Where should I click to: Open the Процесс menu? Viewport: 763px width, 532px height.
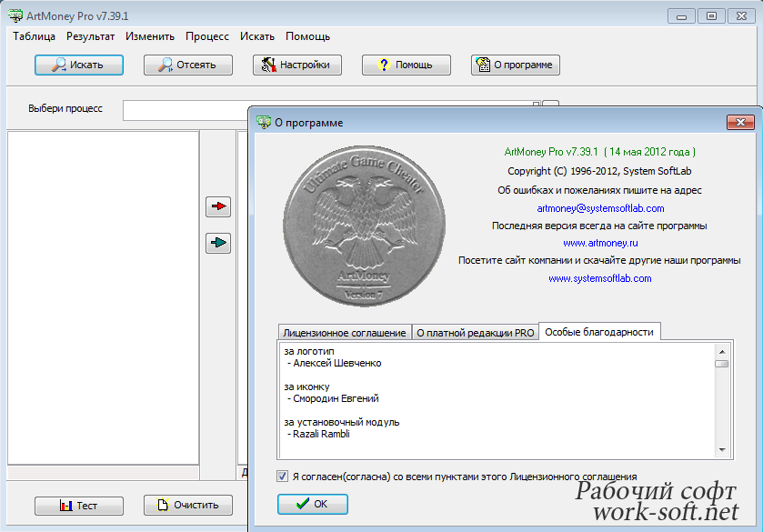(207, 36)
